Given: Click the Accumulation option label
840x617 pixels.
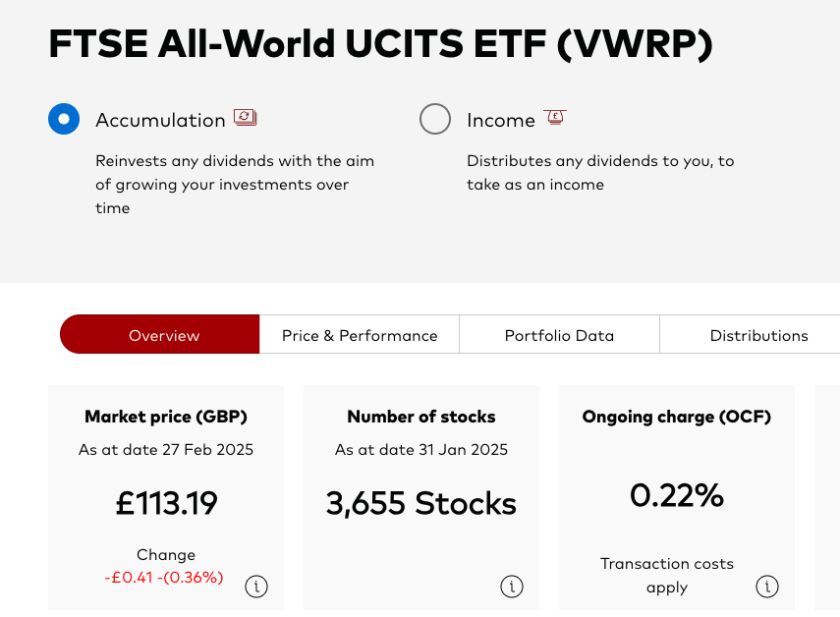Looking at the screenshot, I should [x=160, y=120].
